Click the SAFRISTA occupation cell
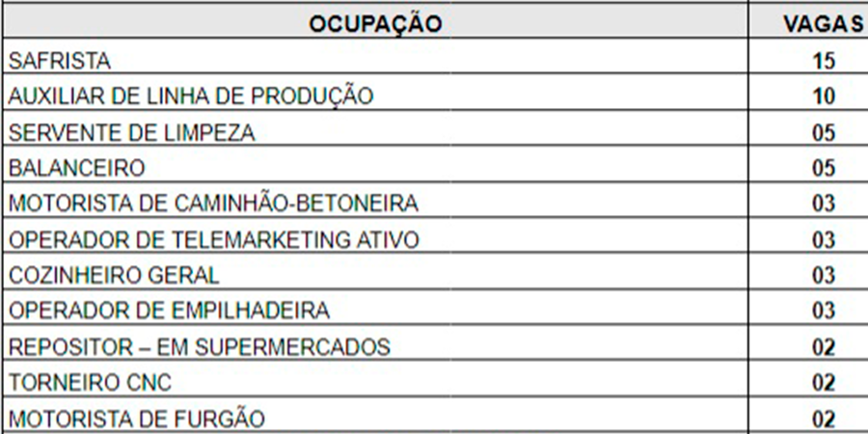This screenshot has width=868, height=434. pos(375,61)
